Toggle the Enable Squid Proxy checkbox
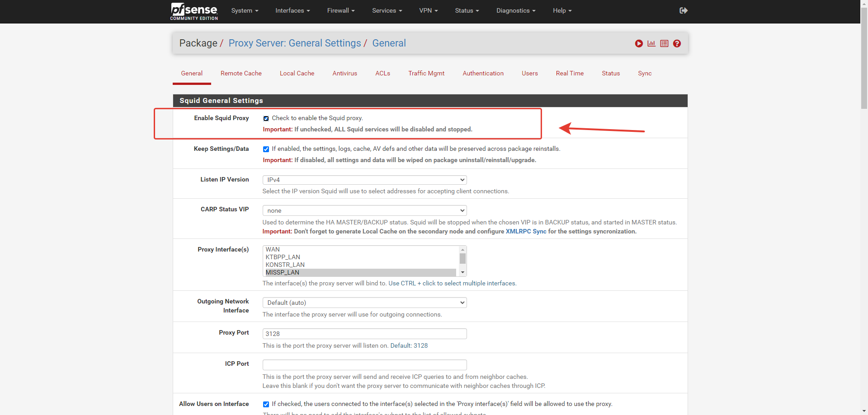Screen dimensions: 868x415 tap(266, 118)
